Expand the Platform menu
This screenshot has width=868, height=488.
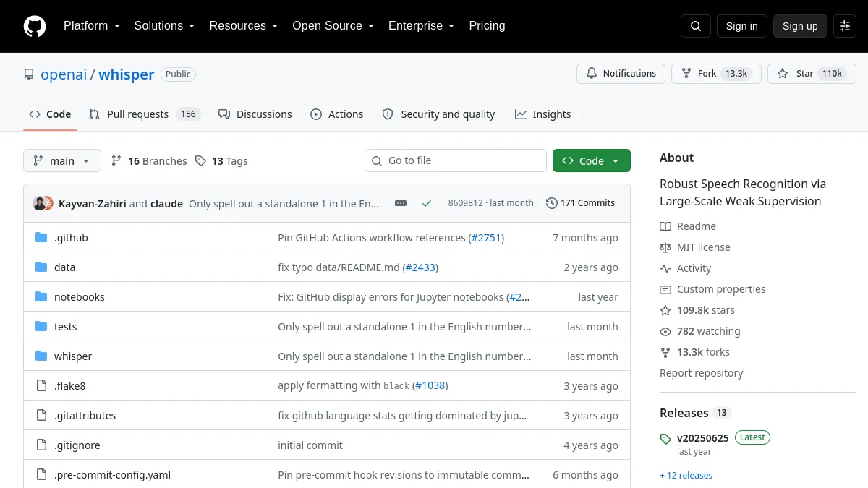[91, 26]
